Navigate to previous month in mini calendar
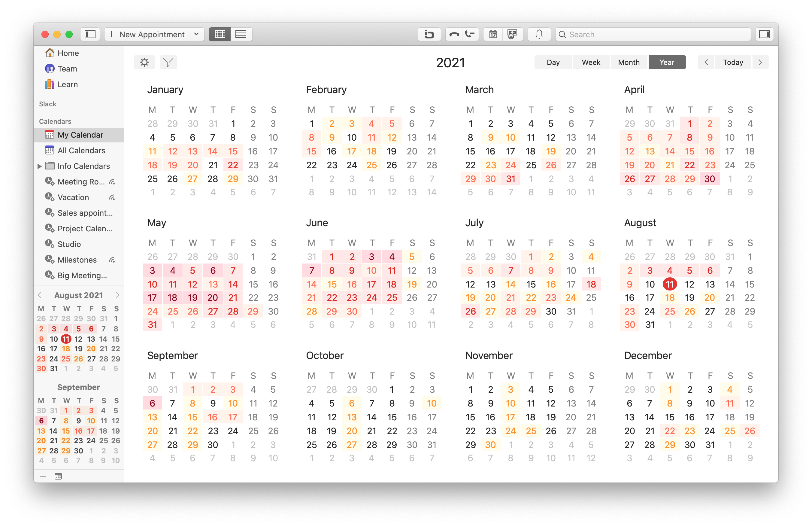Screen dimensions: 812x527 click(38, 294)
